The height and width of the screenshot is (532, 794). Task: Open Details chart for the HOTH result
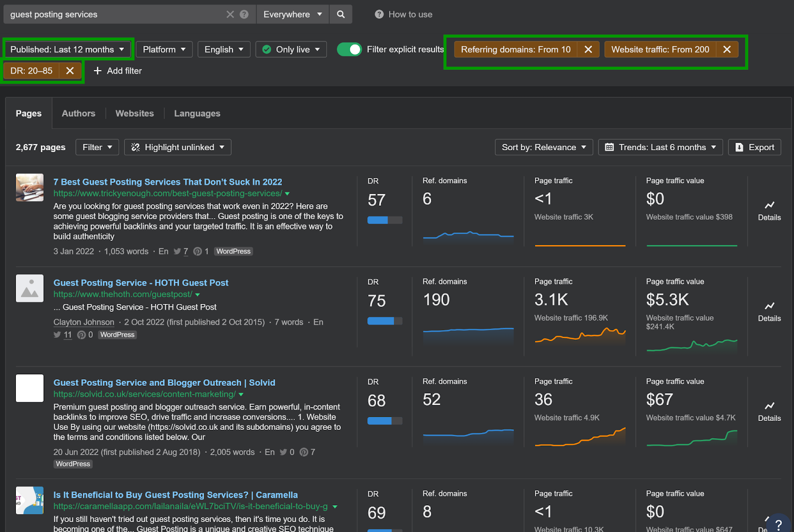(769, 311)
